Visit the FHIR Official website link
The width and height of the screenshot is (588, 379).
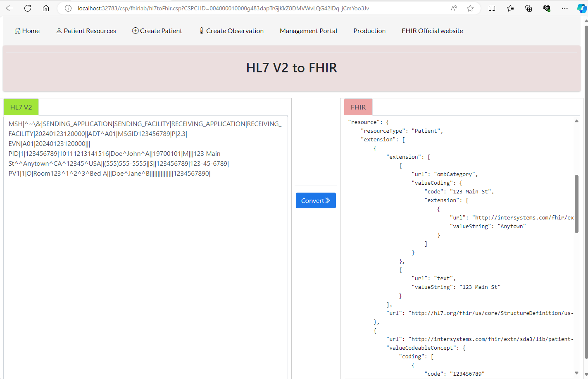[x=432, y=31]
